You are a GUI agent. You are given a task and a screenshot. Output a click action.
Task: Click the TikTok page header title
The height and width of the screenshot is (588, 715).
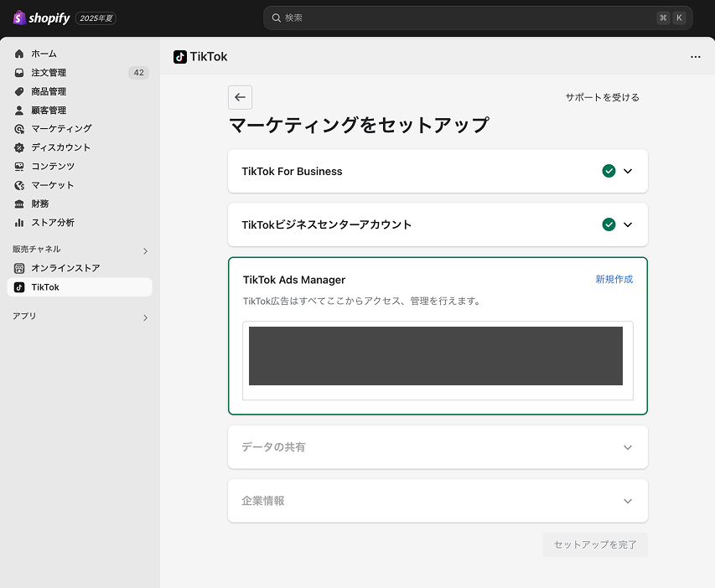(209, 56)
